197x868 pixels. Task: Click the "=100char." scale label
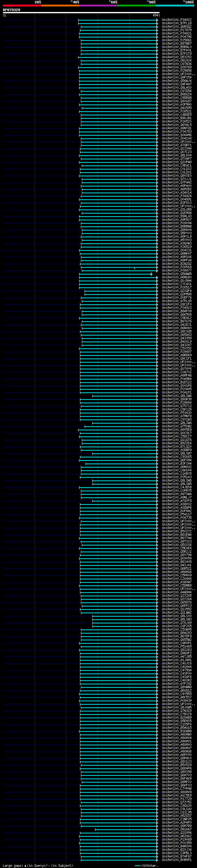pyautogui.click(x=150, y=866)
